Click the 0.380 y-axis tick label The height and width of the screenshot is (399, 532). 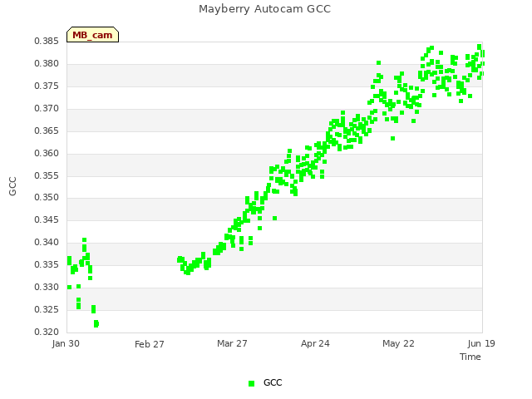tap(47, 64)
